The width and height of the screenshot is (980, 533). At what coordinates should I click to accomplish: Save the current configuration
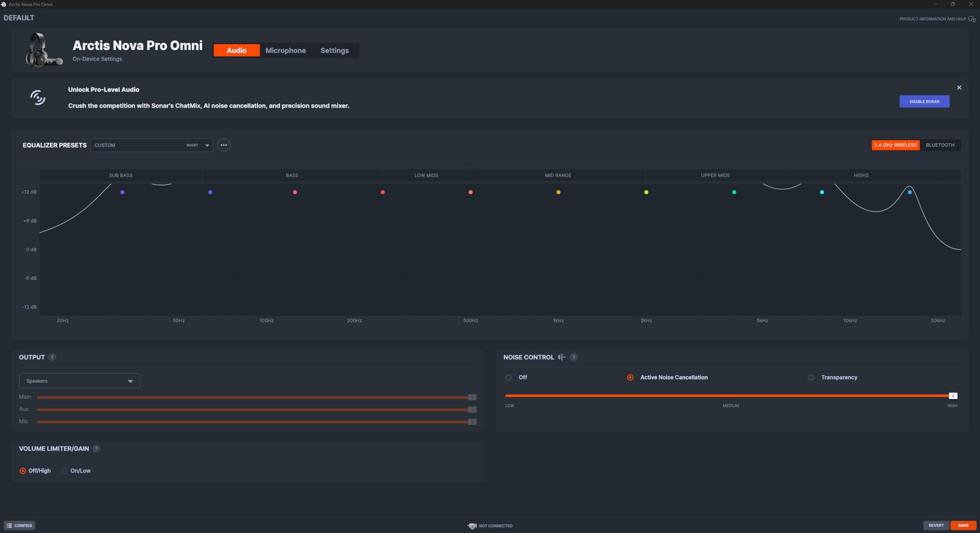pos(963,525)
